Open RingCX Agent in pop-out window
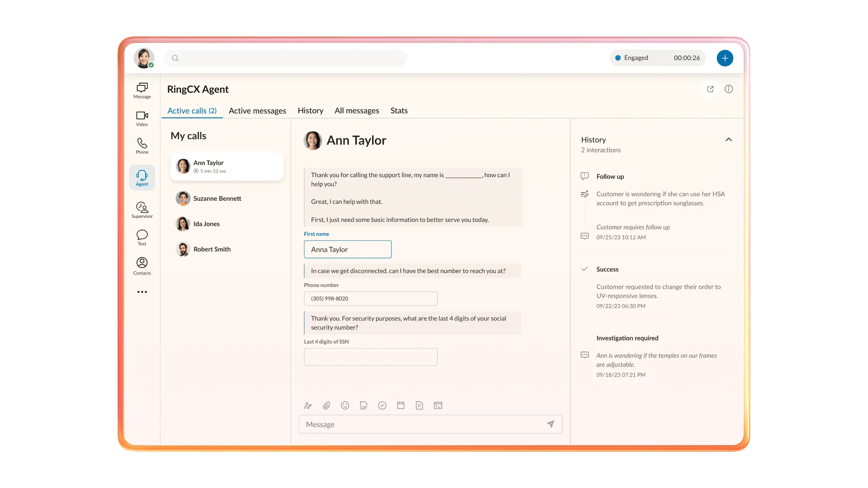Viewport: 868px width, 488px height. click(x=710, y=89)
